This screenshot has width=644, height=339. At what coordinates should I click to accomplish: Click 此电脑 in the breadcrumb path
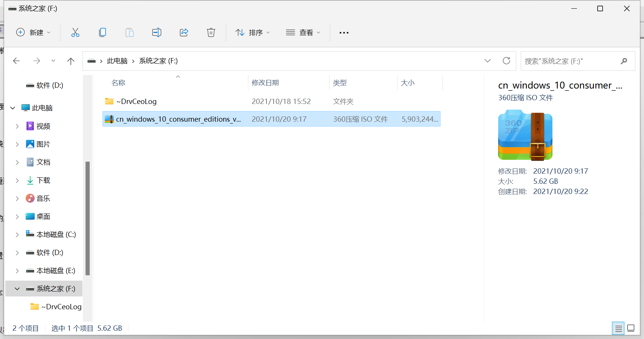[x=117, y=61]
